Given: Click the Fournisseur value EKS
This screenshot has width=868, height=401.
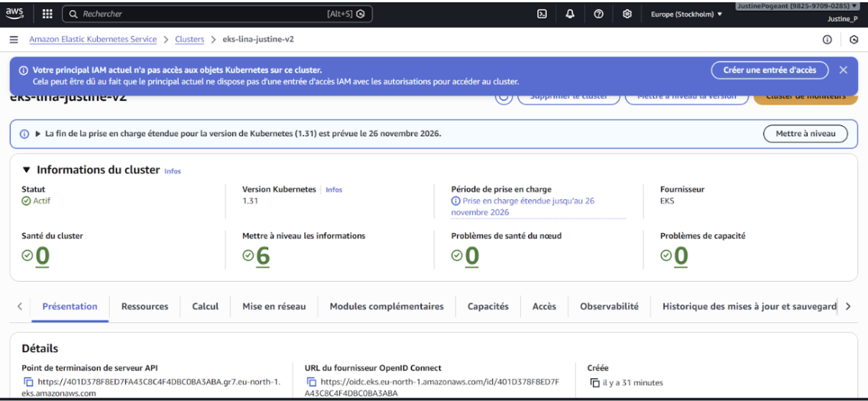Looking at the screenshot, I should [x=668, y=201].
